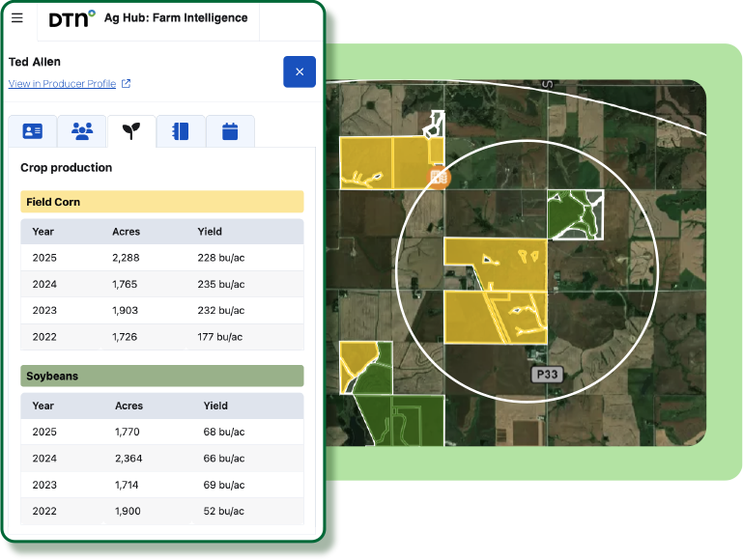743x560 pixels.
Task: Click the Soybeans section header
Action: (162, 376)
